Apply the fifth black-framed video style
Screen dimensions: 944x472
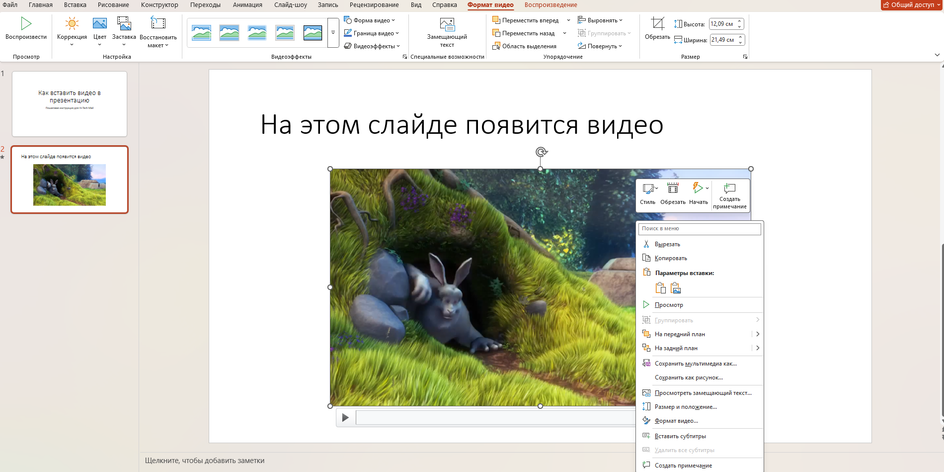pyautogui.click(x=312, y=33)
